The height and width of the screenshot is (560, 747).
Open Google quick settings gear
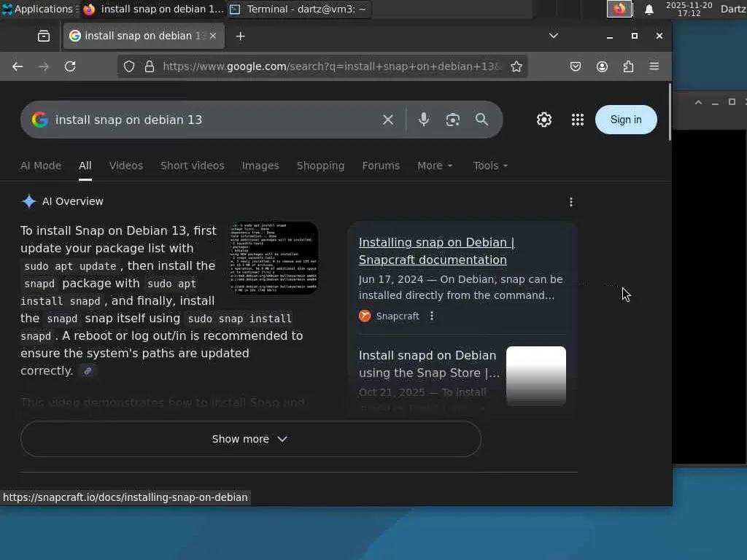[x=544, y=120]
